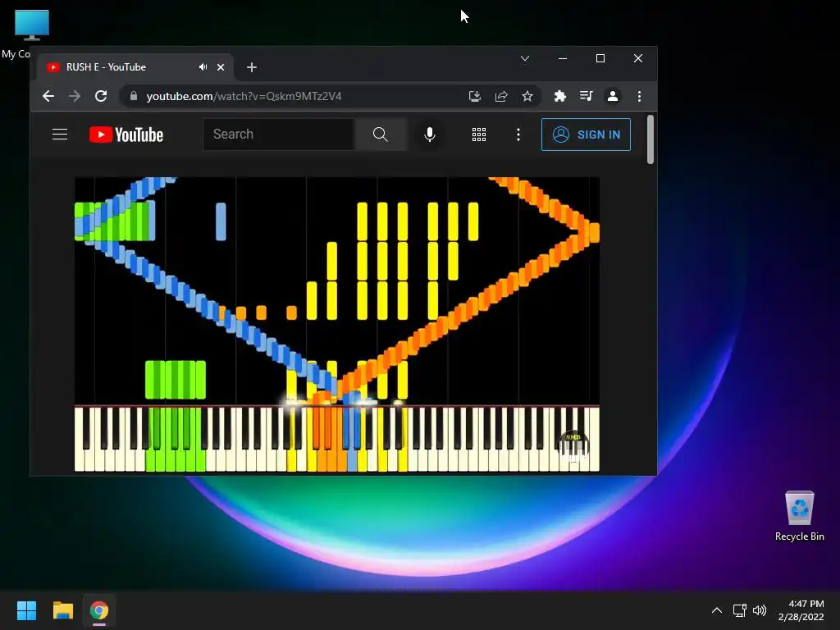Click the install app icon in address bar
This screenshot has height=630, width=840.
(x=475, y=97)
